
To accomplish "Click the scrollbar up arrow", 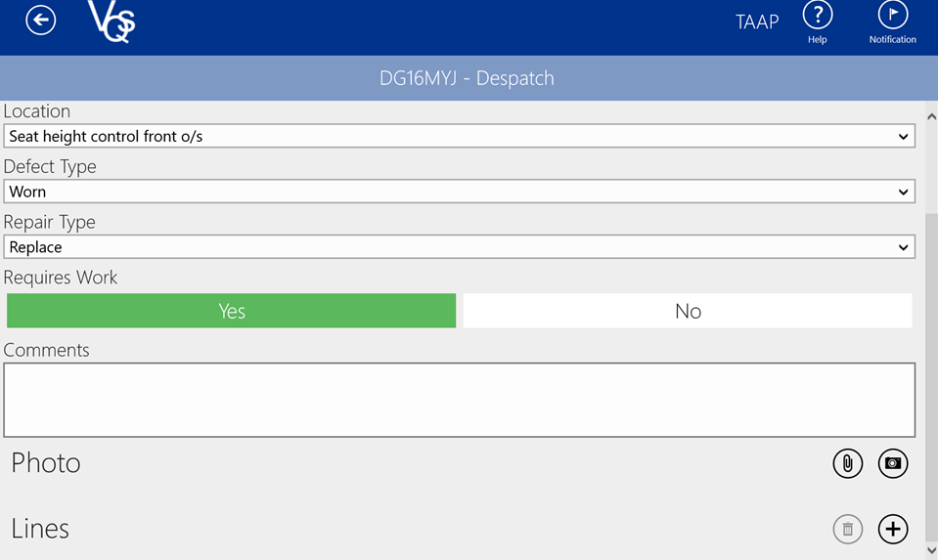I will pos(931,117).
